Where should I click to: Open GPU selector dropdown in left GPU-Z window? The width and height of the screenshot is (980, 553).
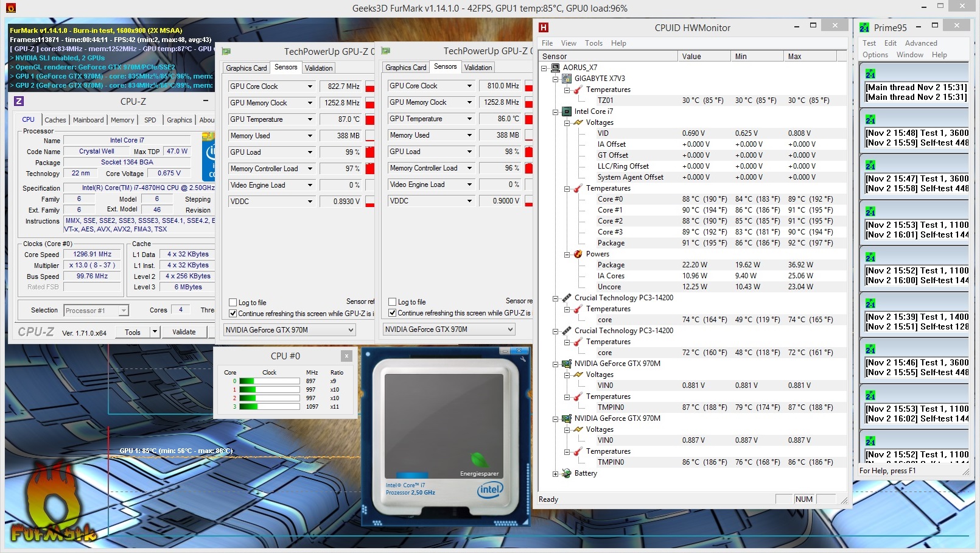[351, 330]
